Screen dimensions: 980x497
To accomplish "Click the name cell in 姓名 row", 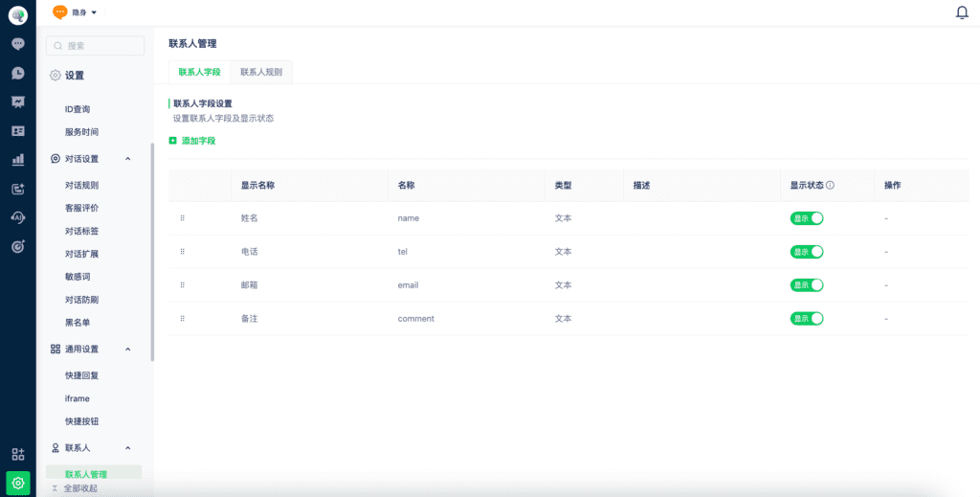I will pos(409,218).
